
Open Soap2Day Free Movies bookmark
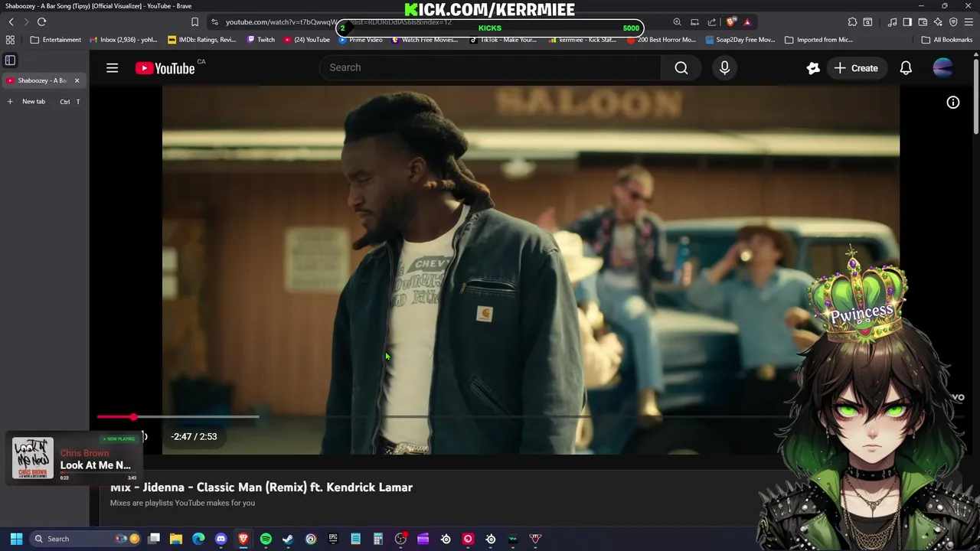pyautogui.click(x=740, y=40)
